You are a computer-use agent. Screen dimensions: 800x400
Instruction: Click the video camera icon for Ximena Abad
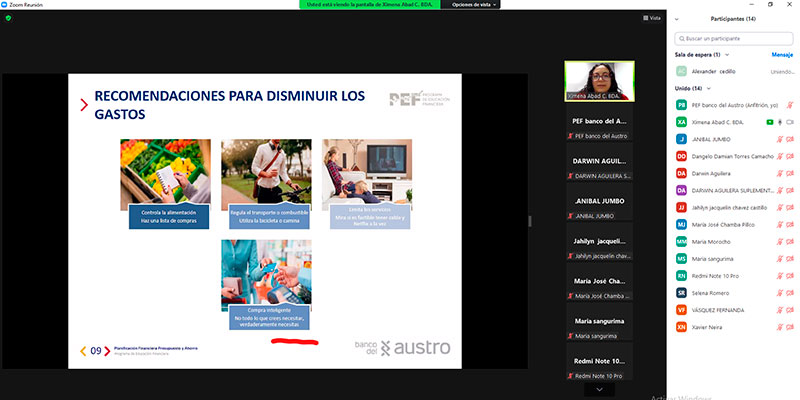790,122
